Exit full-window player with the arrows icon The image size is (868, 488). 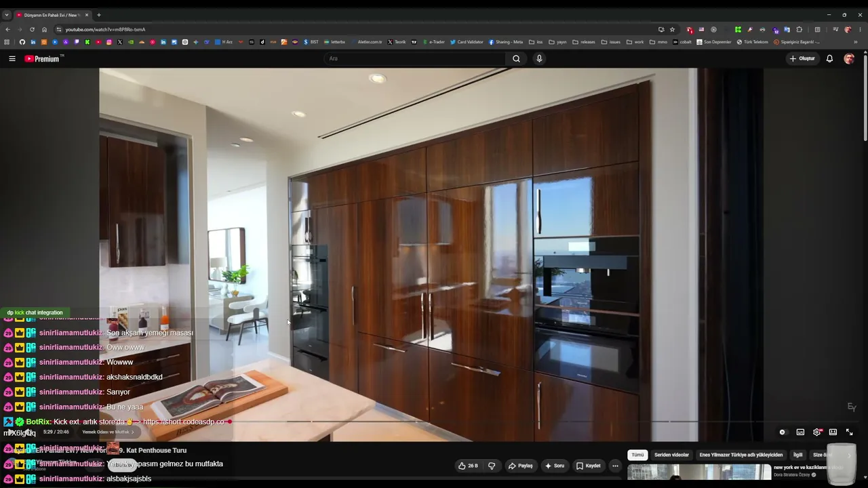pyautogui.click(x=849, y=432)
